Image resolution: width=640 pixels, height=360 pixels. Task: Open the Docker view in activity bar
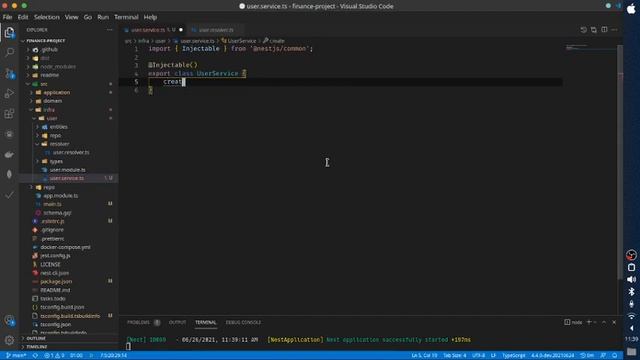9,155
